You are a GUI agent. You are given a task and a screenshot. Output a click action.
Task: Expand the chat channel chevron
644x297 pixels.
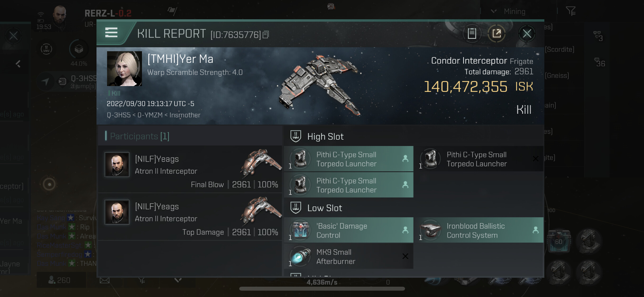178,280
